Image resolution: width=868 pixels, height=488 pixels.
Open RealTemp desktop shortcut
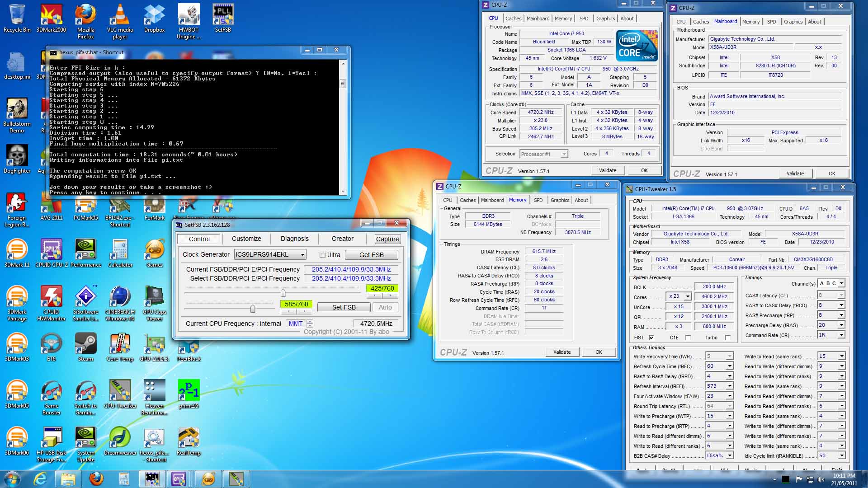[x=189, y=441]
